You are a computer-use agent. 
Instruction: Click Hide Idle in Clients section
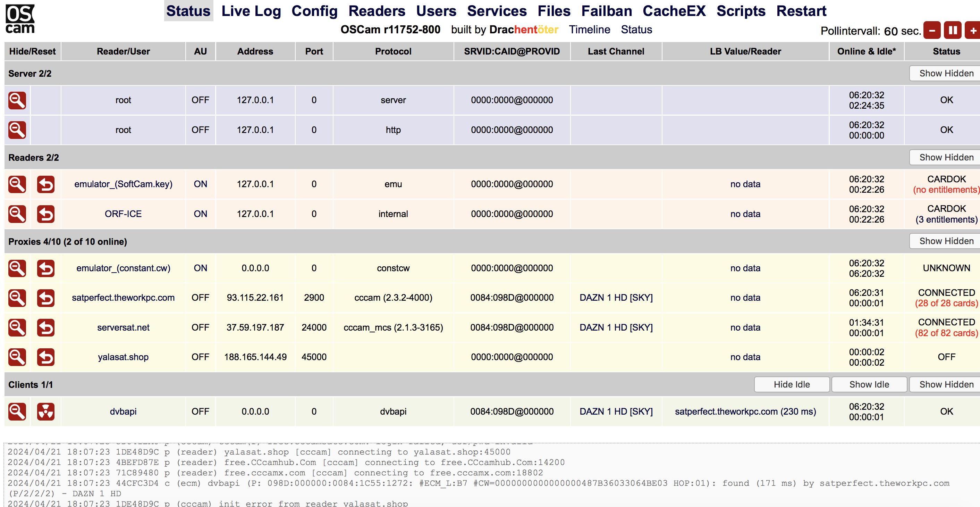point(792,384)
